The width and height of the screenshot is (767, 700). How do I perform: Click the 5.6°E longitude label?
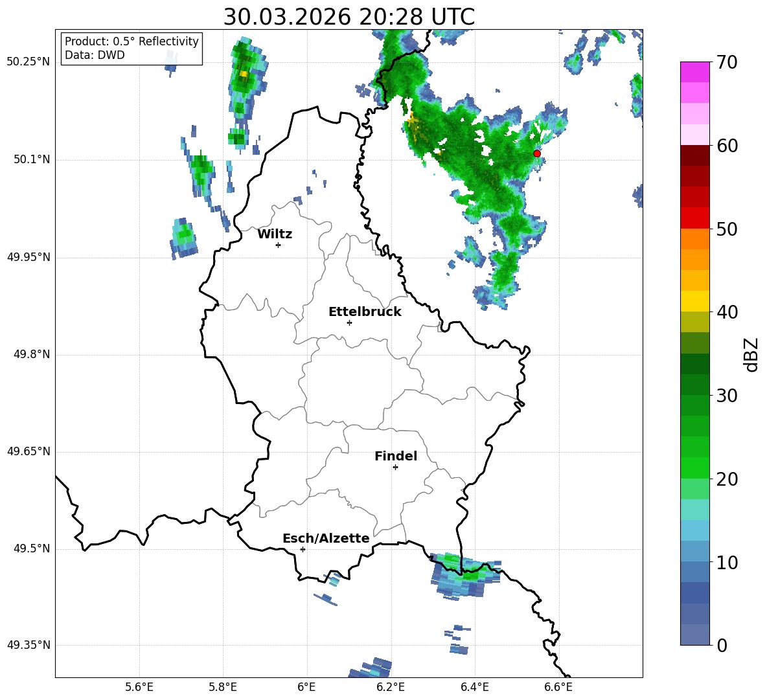pos(139,687)
